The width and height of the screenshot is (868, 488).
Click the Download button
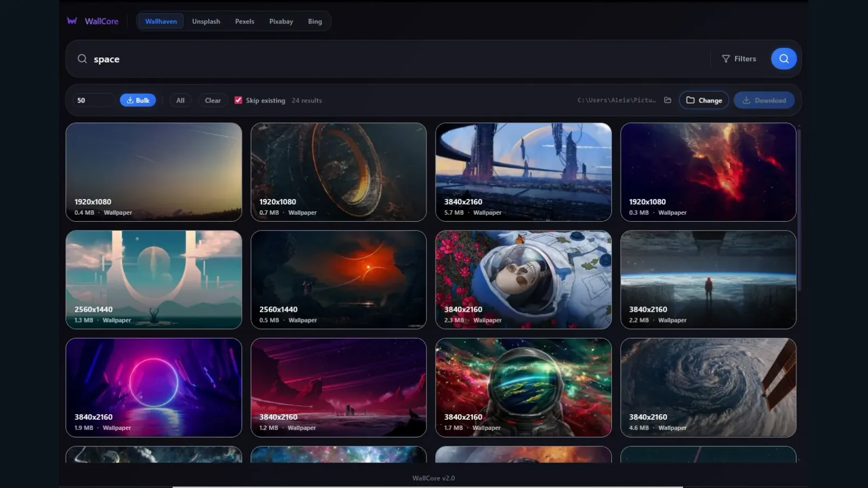[x=764, y=100]
